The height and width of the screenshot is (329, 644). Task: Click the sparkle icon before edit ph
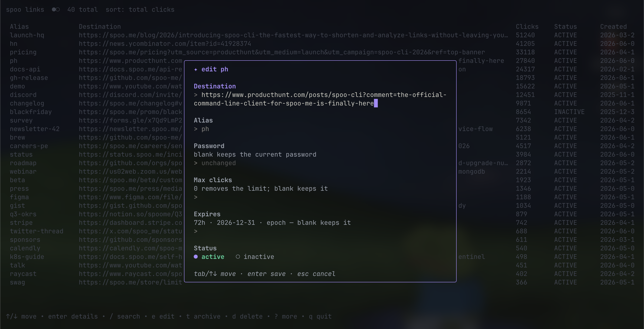[x=196, y=69]
